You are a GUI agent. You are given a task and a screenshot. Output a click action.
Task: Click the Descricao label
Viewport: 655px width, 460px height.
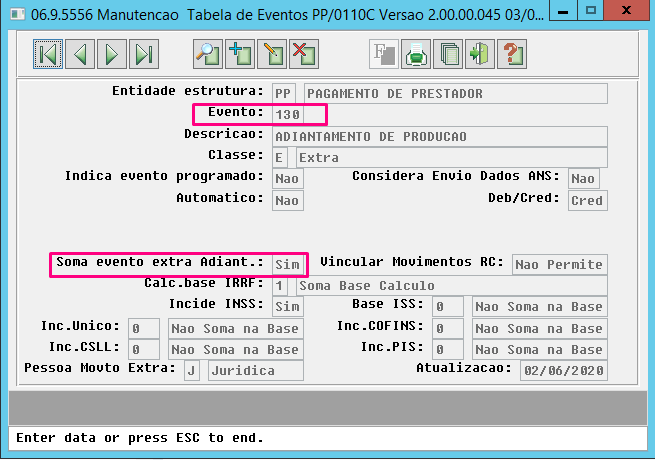224,134
